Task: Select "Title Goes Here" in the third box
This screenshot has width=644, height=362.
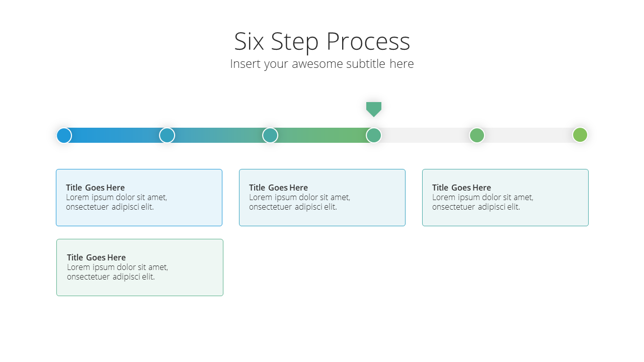Action: coord(461,188)
